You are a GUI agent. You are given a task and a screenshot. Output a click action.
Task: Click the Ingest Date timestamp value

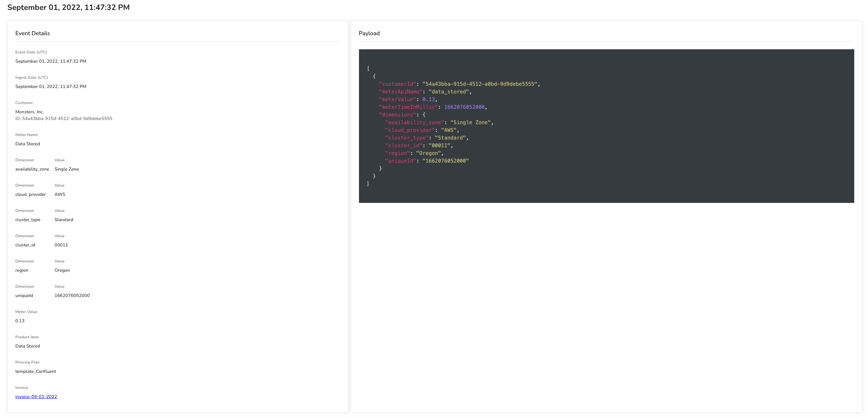[x=51, y=86]
